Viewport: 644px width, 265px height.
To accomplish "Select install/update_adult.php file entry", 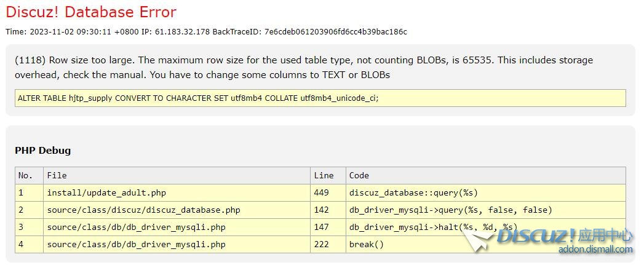I will coord(106,193).
